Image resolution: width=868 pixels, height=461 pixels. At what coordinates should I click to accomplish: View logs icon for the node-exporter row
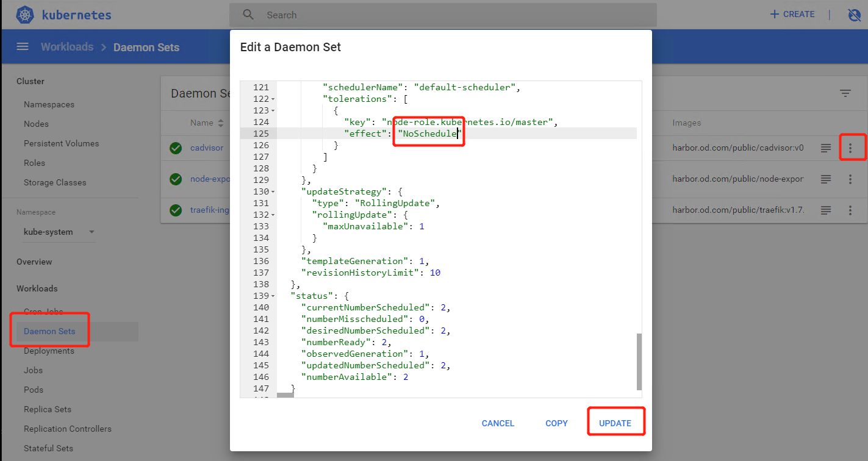click(x=825, y=179)
